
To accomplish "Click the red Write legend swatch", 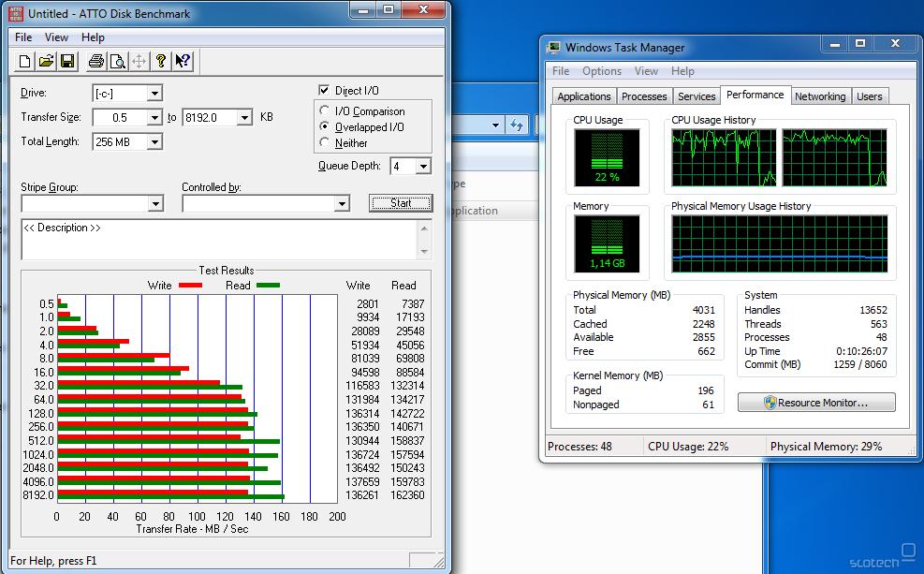I will coord(190,286).
